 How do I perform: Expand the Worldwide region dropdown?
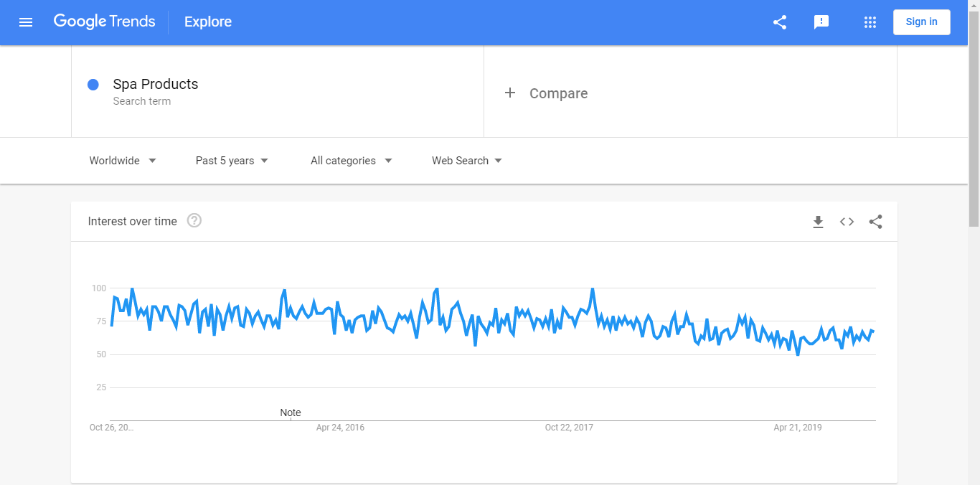[123, 161]
